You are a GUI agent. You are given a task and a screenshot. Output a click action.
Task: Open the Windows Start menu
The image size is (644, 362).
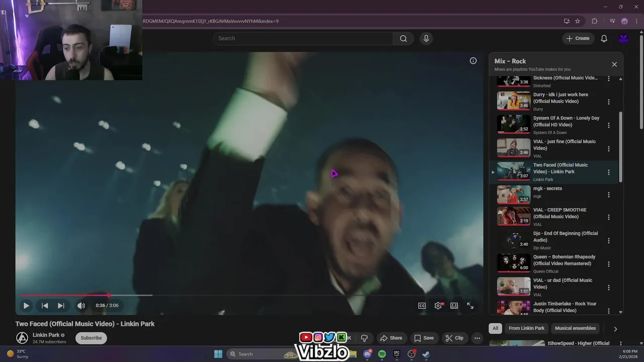pos(218,354)
